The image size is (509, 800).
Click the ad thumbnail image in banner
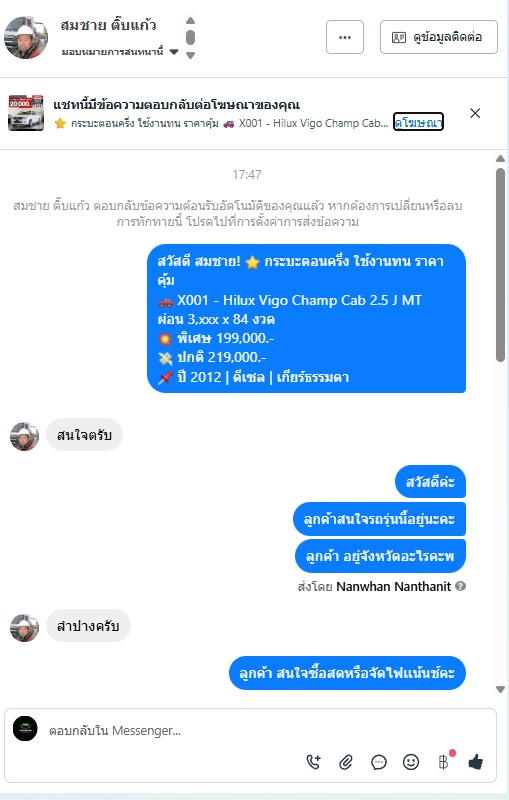click(26, 113)
